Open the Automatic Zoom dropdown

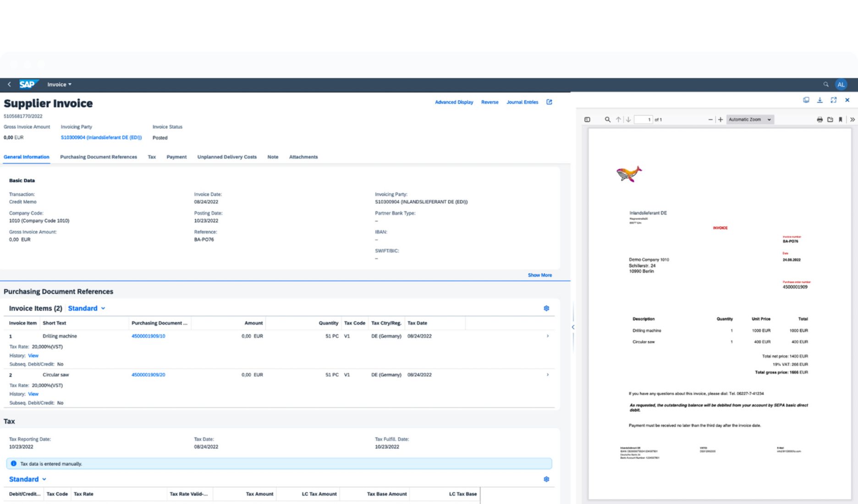pyautogui.click(x=750, y=120)
